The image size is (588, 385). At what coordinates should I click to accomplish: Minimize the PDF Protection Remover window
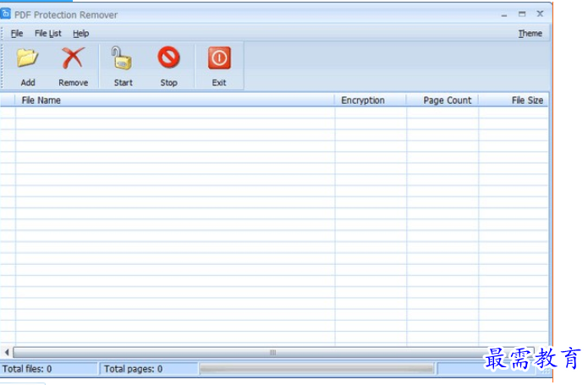tap(504, 14)
